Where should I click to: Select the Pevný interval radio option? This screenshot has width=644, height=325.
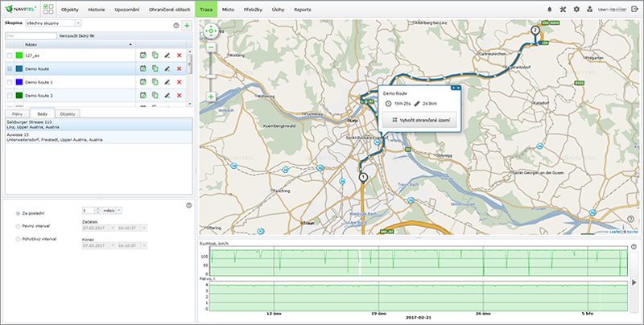click(x=19, y=226)
